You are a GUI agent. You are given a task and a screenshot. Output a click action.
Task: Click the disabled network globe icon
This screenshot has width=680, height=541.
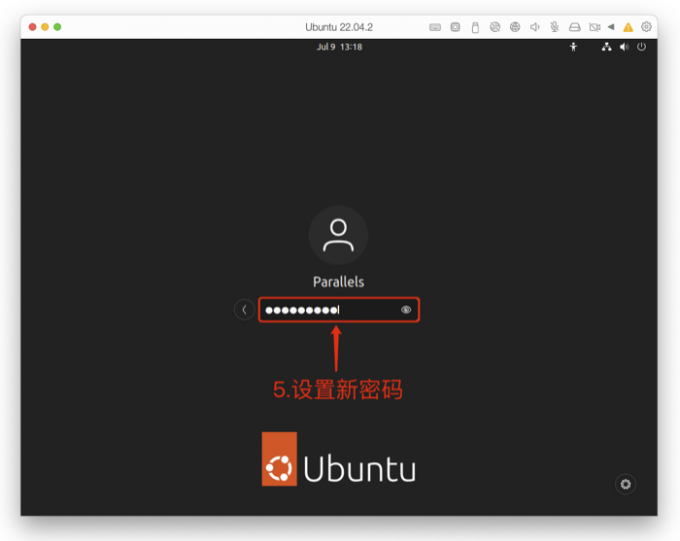[495, 27]
